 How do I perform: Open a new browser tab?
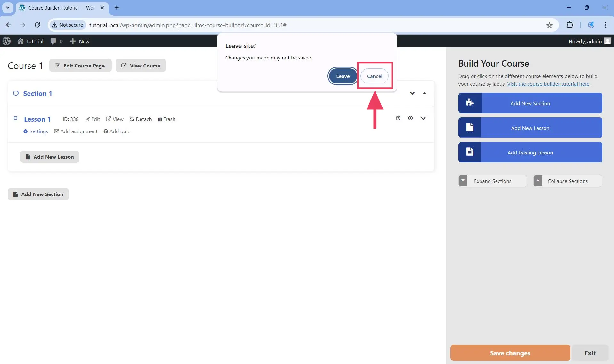click(x=117, y=8)
